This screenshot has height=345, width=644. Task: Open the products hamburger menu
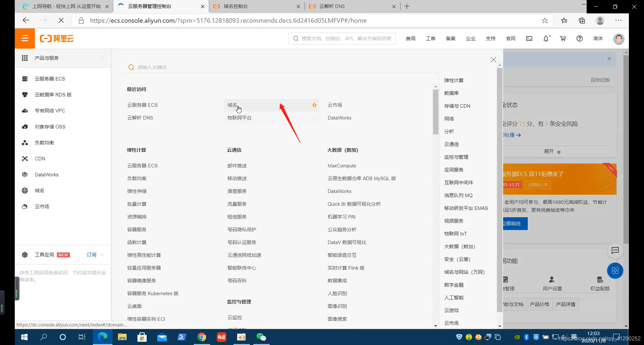tap(24, 38)
